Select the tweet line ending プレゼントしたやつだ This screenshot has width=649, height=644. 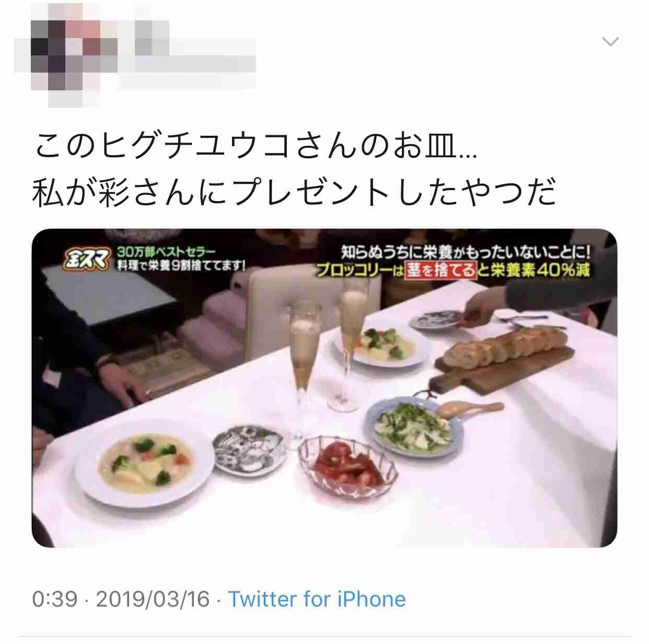(294, 191)
